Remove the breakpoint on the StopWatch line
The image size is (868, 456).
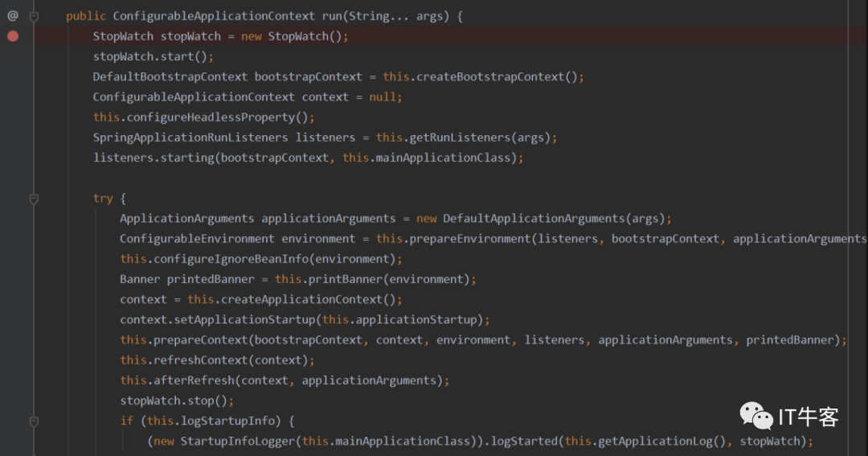12,36
